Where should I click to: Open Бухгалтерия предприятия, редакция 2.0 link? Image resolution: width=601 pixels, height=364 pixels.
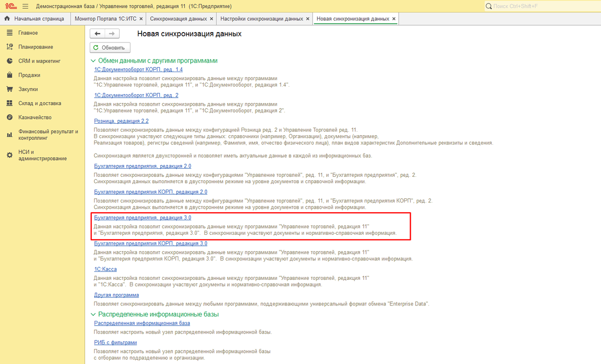click(143, 166)
